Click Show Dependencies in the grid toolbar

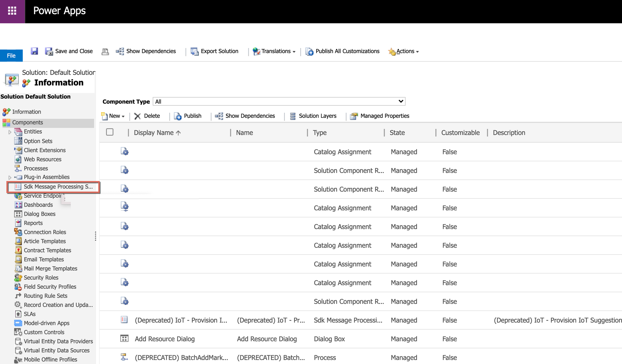coord(245,116)
